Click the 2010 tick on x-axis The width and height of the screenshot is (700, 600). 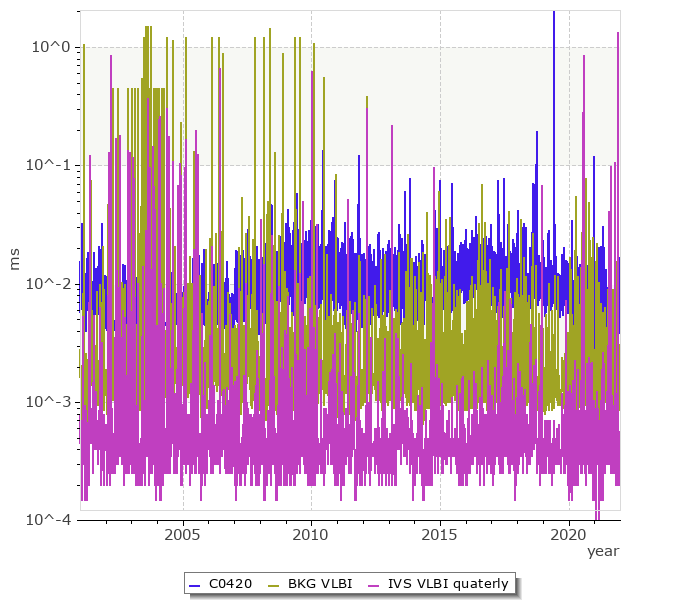coord(311,534)
